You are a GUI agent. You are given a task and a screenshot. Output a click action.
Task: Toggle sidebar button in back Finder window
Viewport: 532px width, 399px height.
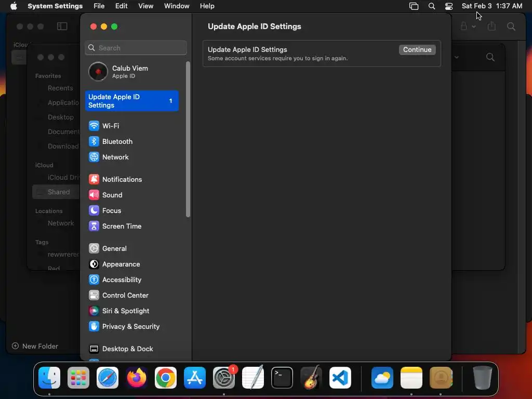pyautogui.click(x=62, y=26)
